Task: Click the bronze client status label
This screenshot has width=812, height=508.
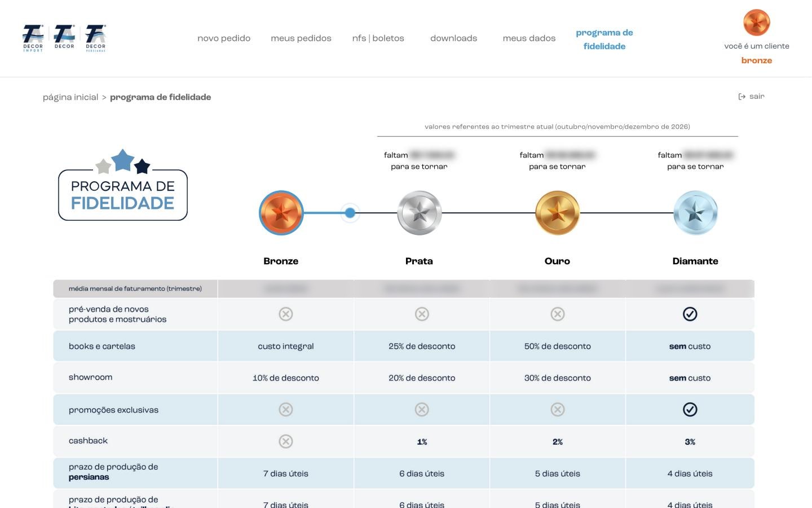Action: tap(757, 60)
